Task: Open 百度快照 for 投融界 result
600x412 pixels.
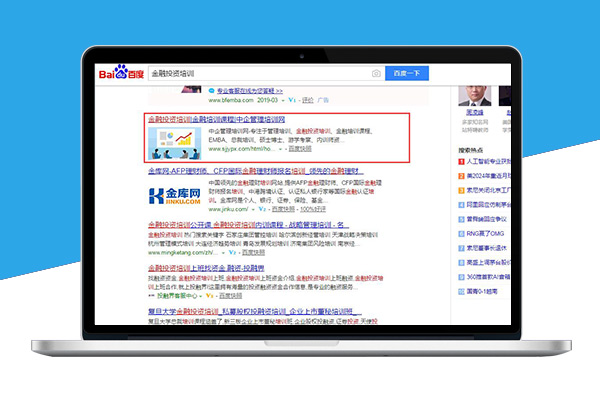Action: [230, 296]
